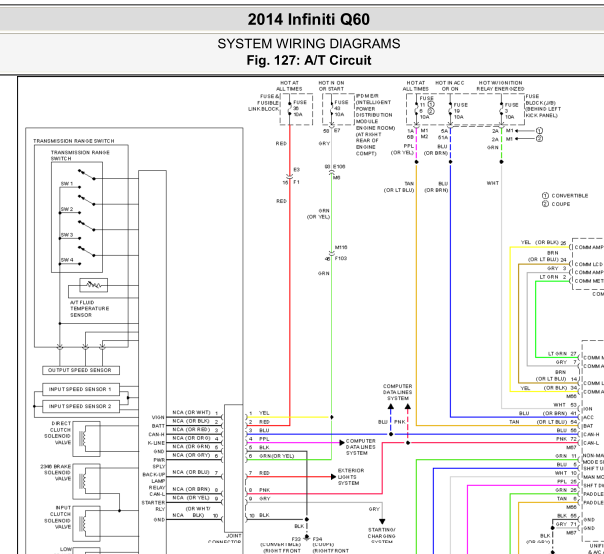Image resolution: width=604 pixels, height=554 pixels.
Task: Click the '2014 Infiniti Q60' page title
Action: (309, 19)
